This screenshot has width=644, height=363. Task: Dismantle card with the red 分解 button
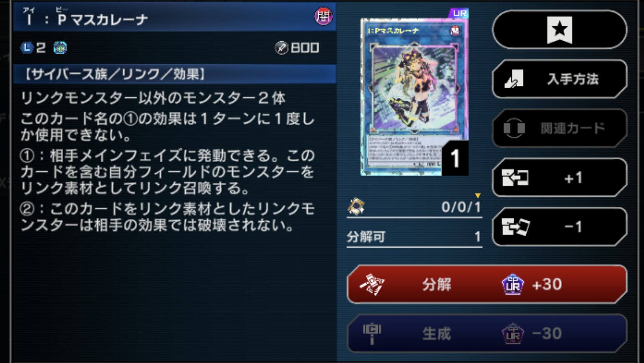(487, 284)
